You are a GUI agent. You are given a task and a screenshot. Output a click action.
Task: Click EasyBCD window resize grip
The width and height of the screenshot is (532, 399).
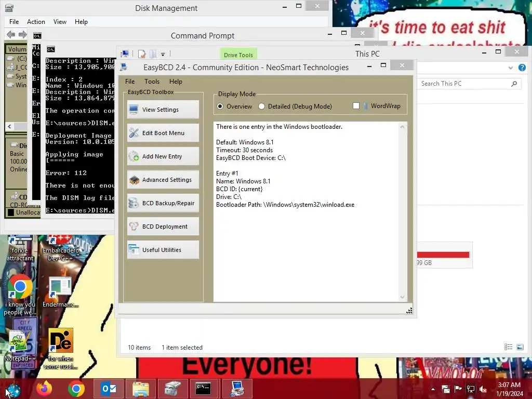coord(409,311)
